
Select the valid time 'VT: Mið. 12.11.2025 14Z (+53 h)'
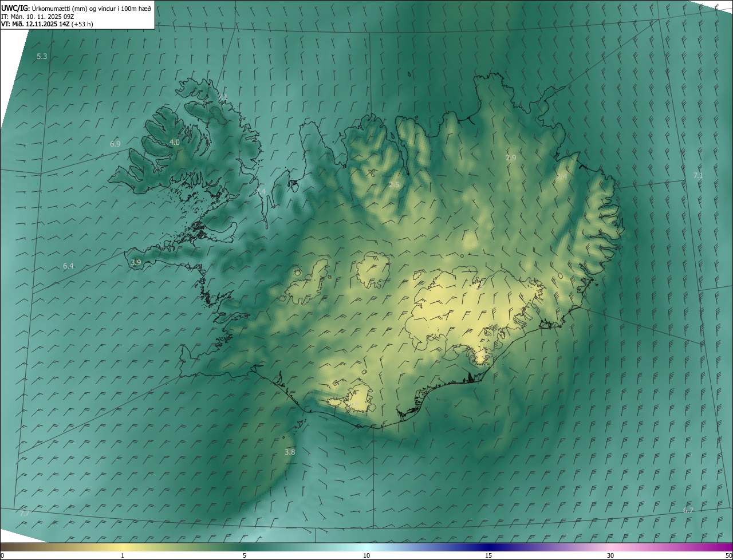[x=47, y=24]
